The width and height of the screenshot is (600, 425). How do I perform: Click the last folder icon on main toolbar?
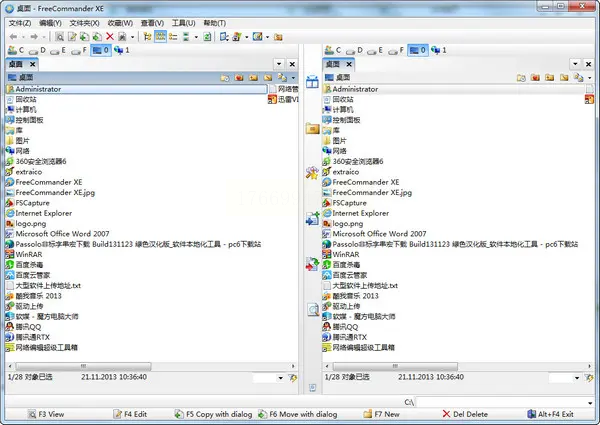(279, 37)
